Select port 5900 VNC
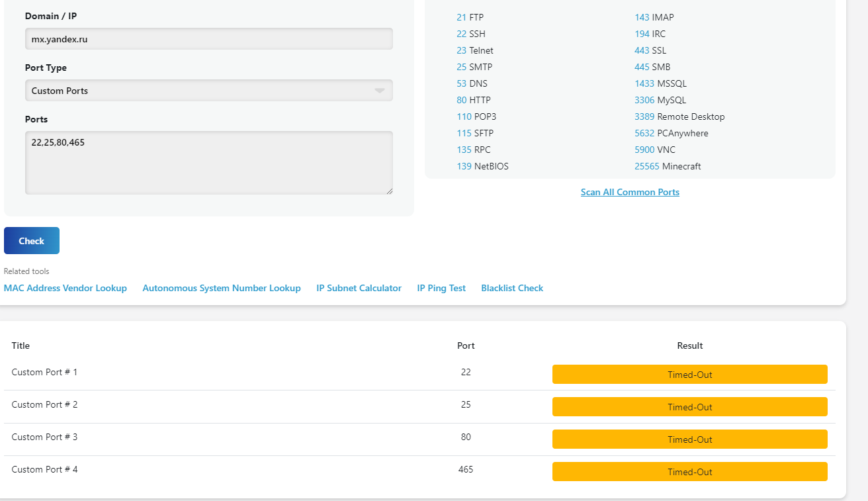The width and height of the screenshot is (868, 501). click(x=655, y=150)
